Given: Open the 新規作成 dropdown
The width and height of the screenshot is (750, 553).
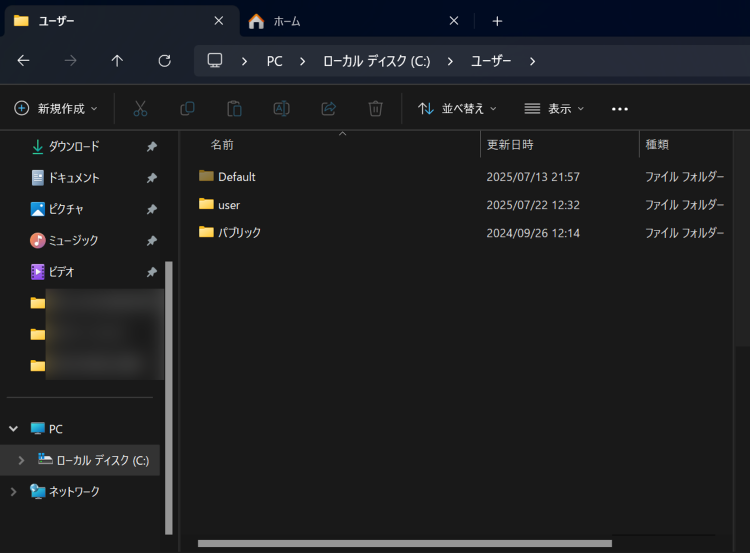Looking at the screenshot, I should tap(56, 109).
